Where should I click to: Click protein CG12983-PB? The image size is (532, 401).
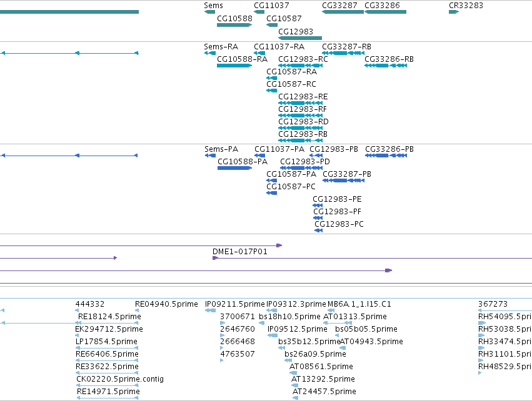coord(316,156)
